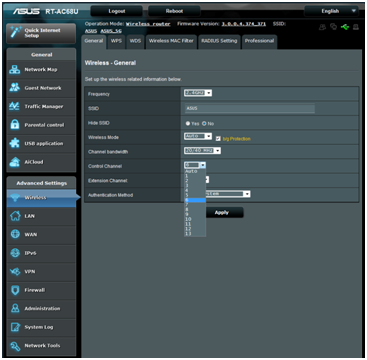Viewport: 367px width, 360px height.
Task: Choose Auto in the Control Channel list
Action: [195, 171]
